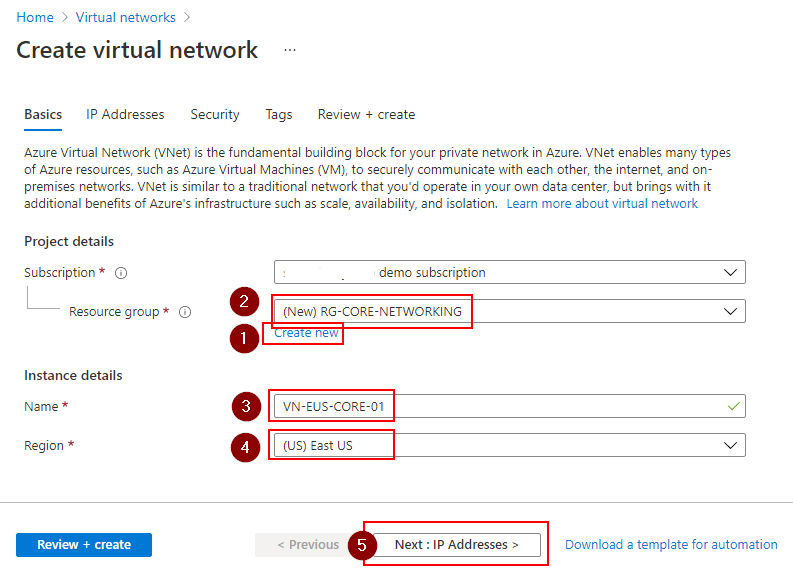Image resolution: width=793 pixels, height=569 pixels.
Task: Click the blue Review + create button
Action: [84, 545]
